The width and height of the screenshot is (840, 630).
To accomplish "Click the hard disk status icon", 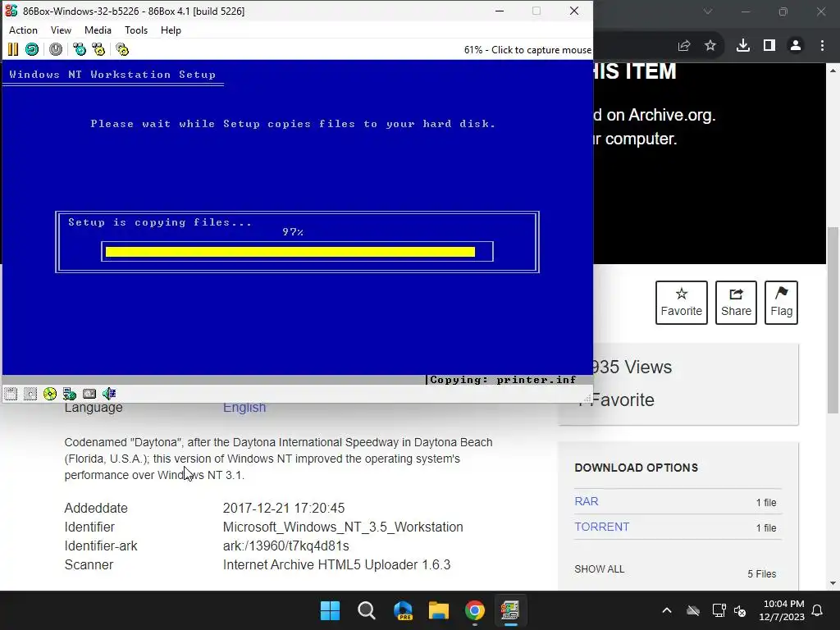I will click(89, 395).
